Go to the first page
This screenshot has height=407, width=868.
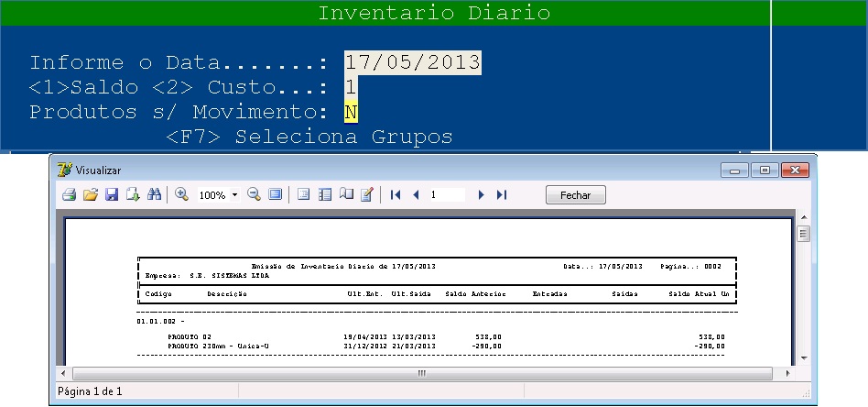tap(396, 195)
